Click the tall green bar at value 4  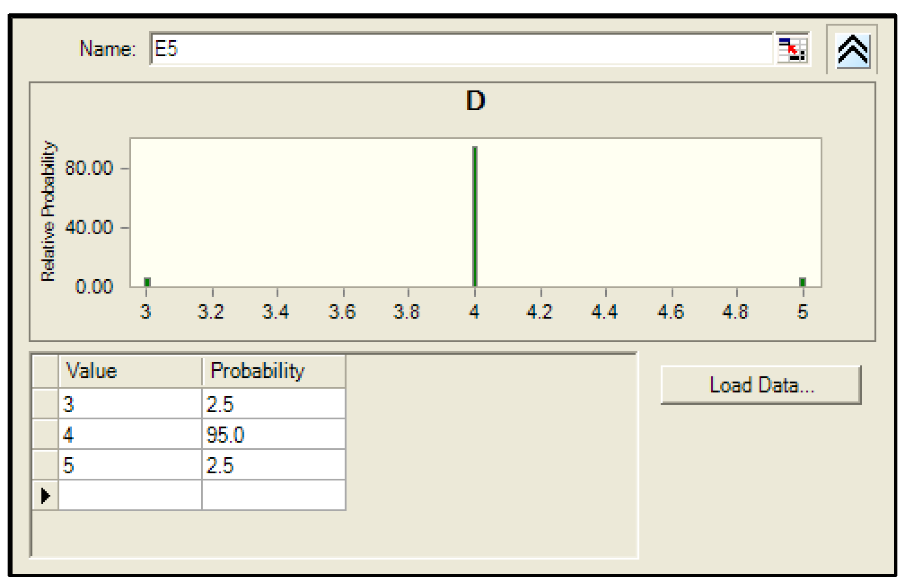[x=475, y=216]
